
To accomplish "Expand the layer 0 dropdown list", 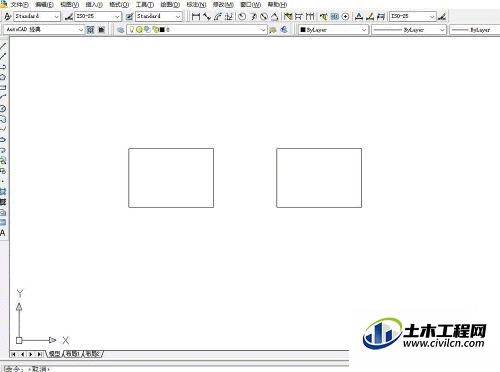I will pyautogui.click(x=263, y=30).
